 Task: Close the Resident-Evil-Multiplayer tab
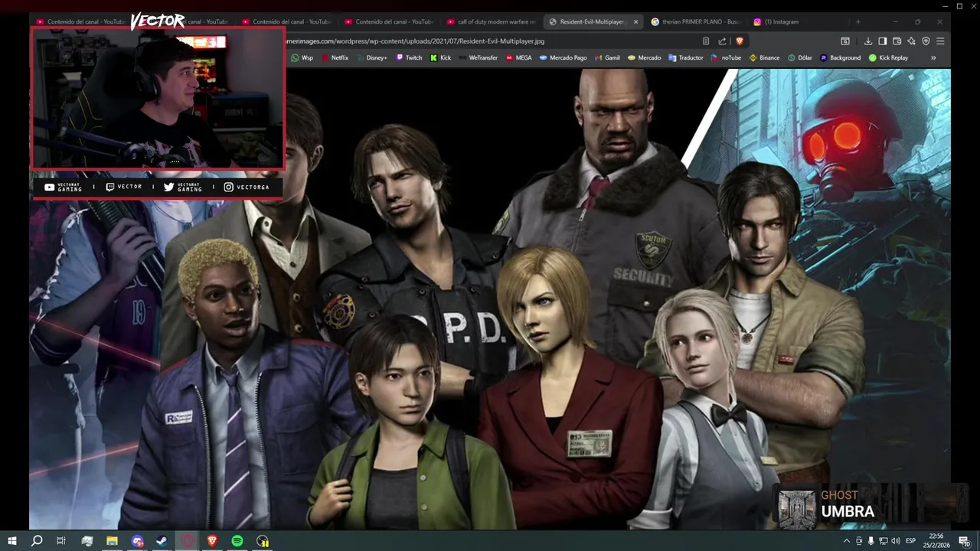[635, 21]
